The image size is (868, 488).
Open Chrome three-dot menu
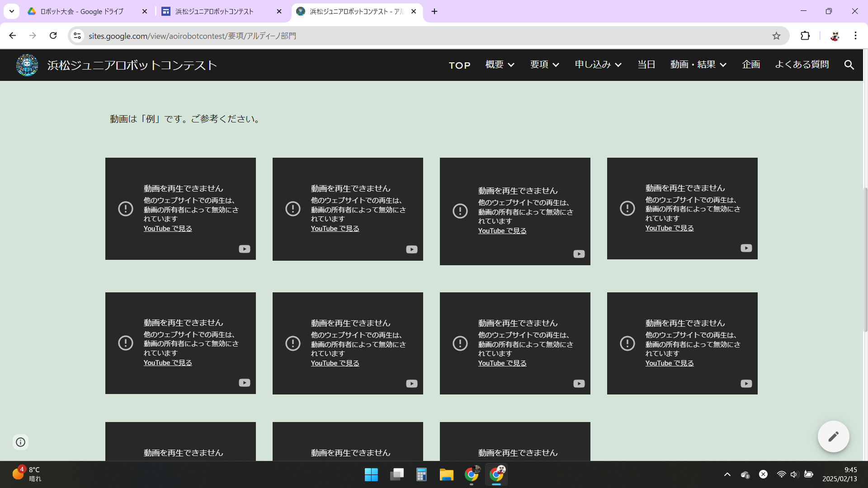pos(855,36)
